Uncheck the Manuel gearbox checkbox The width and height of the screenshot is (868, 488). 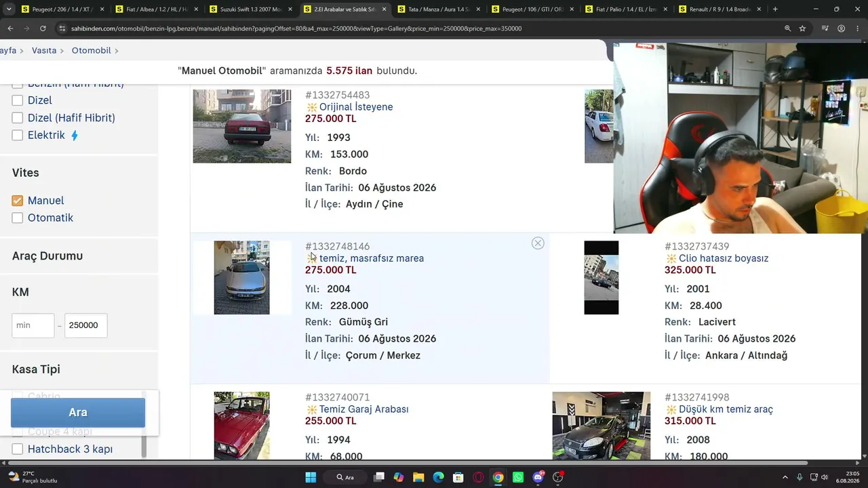18,201
